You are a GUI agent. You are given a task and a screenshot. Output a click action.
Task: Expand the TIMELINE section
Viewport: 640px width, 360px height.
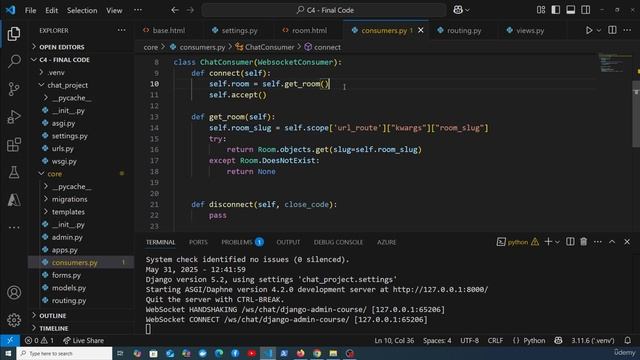click(53, 328)
